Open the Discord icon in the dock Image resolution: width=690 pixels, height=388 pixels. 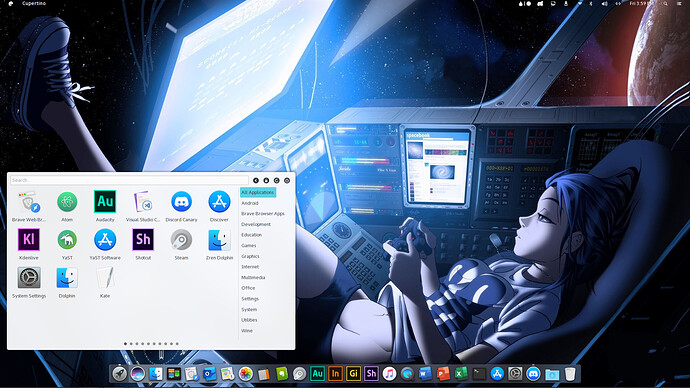point(533,374)
